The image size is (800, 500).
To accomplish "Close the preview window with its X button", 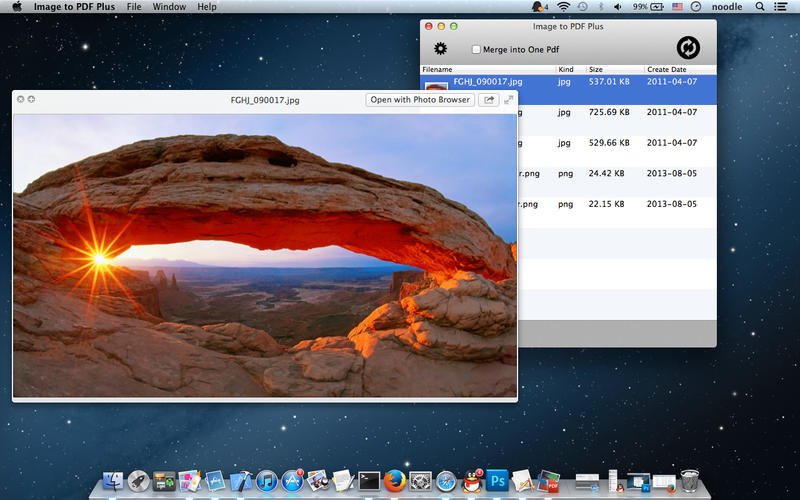I will tap(20, 99).
